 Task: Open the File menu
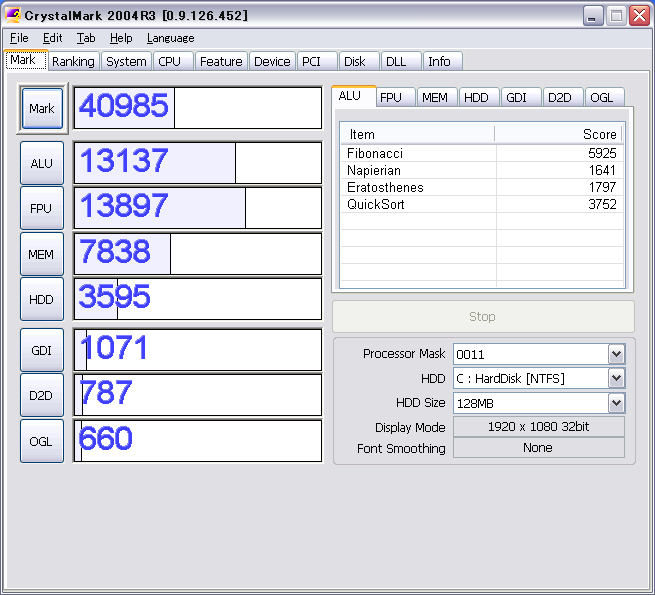[19, 38]
